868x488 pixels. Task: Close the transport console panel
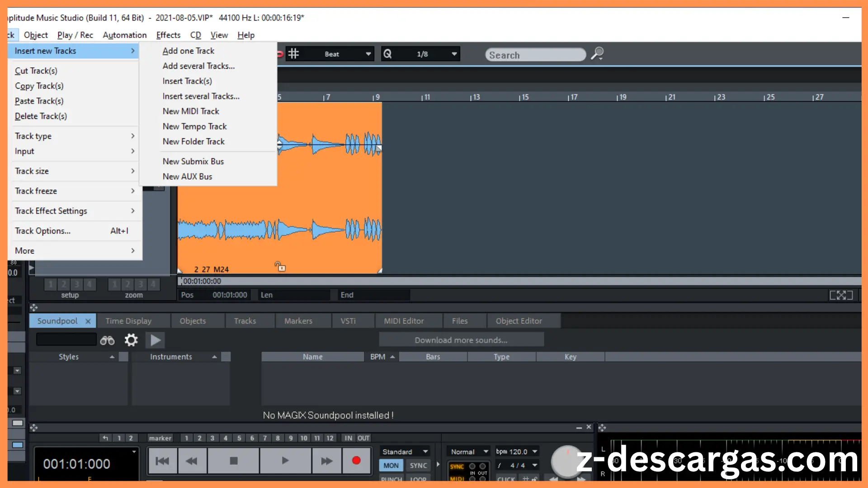click(589, 427)
